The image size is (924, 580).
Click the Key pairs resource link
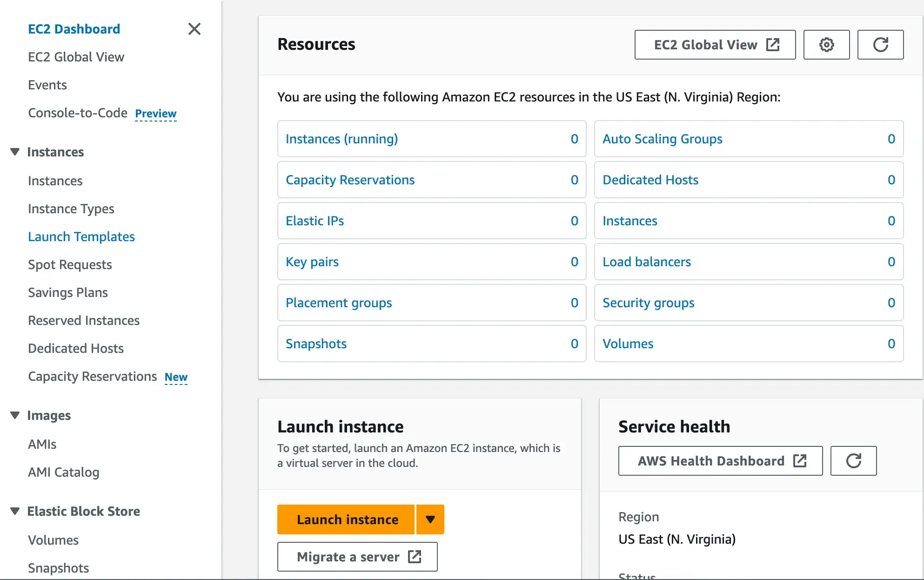(x=312, y=262)
